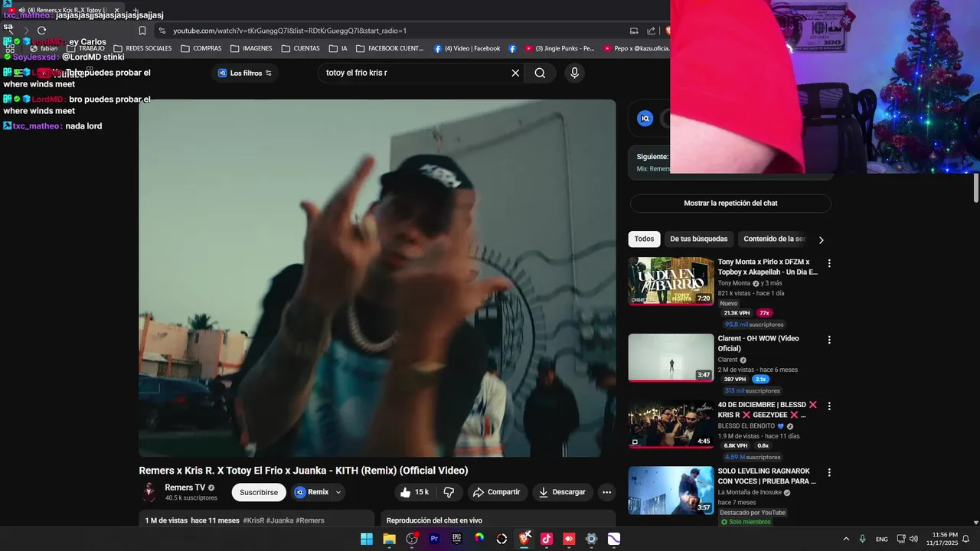Open site information icon beside URL
Screen dimensions: 980x551
(x=161, y=31)
